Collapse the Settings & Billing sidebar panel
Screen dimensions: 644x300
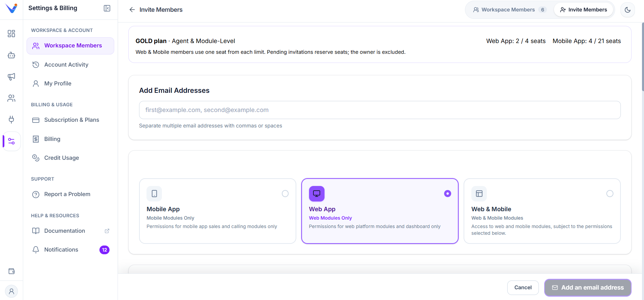coord(107,8)
